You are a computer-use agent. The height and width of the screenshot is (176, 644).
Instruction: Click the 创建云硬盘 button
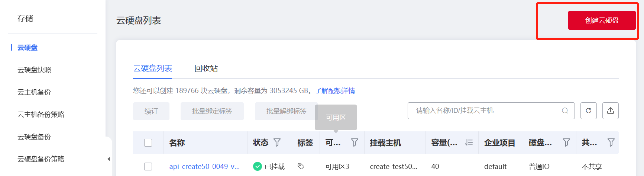602,20
